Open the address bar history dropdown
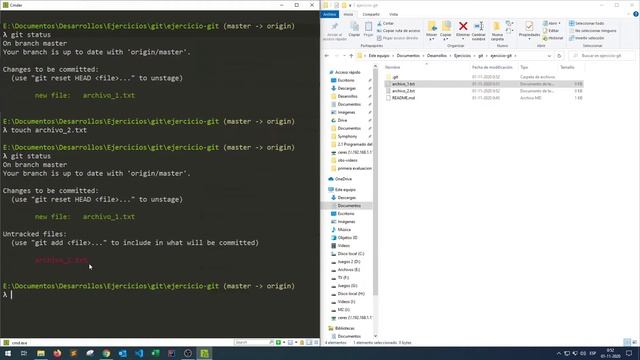The height and width of the screenshot is (360, 640). (x=549, y=56)
